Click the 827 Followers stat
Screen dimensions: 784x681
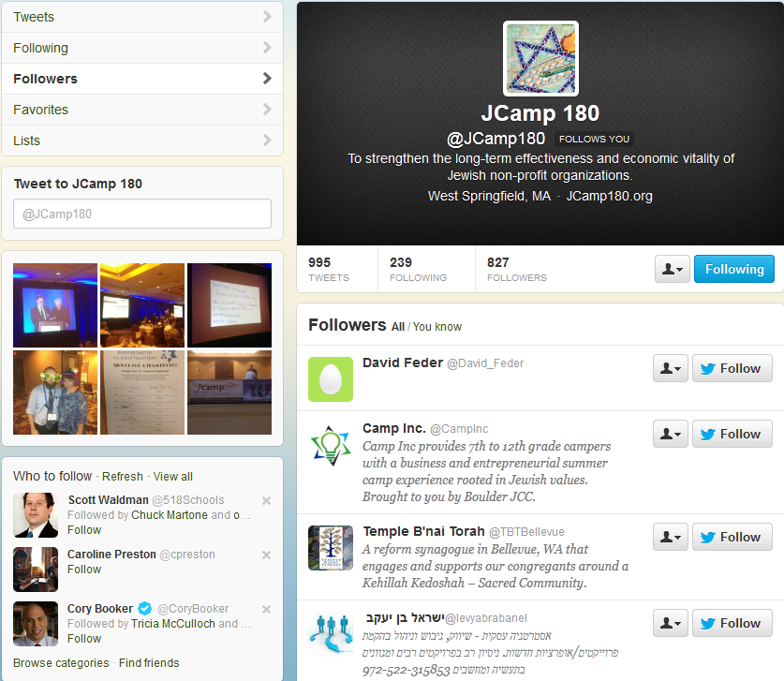(517, 269)
